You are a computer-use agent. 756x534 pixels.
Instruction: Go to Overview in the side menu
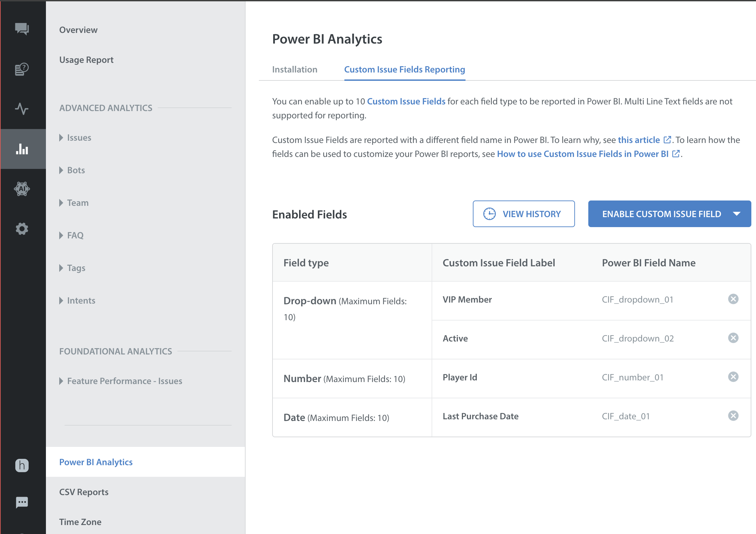point(79,30)
